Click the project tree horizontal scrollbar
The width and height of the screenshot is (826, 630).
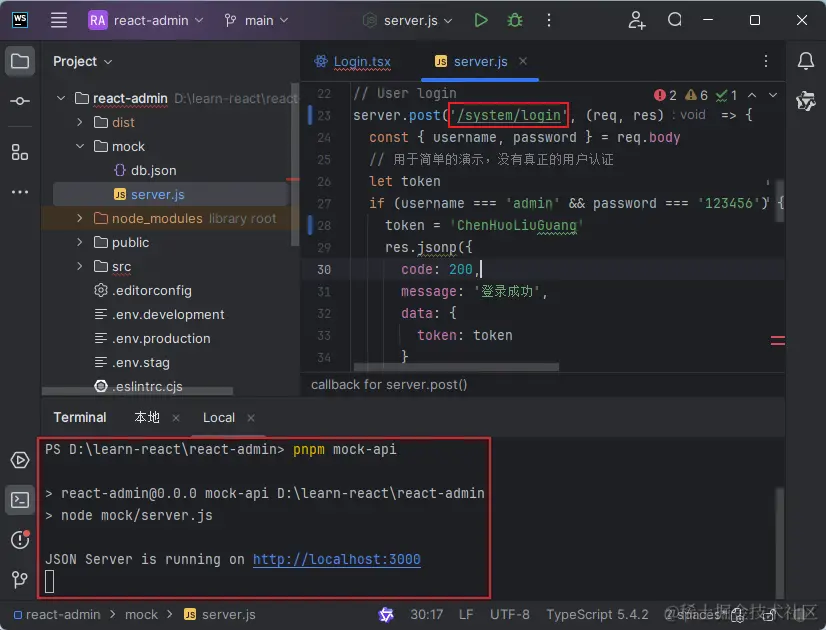point(137,391)
